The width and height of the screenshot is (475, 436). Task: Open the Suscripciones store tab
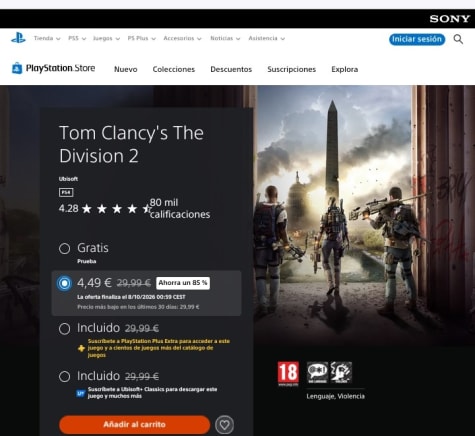(291, 69)
